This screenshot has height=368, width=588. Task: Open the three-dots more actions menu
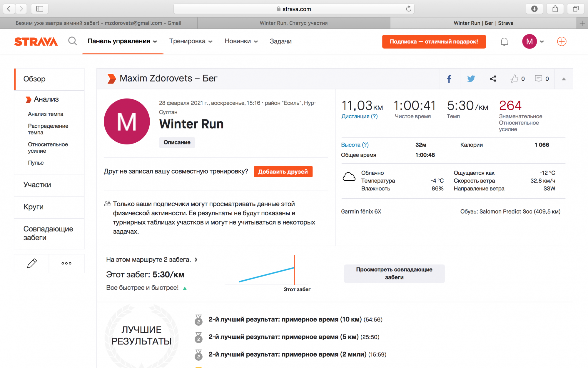66,263
